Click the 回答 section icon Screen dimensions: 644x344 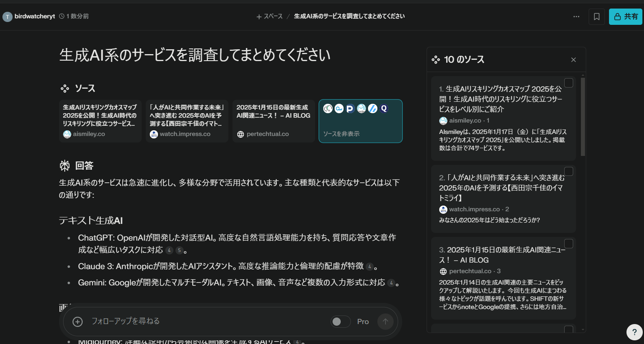65,166
